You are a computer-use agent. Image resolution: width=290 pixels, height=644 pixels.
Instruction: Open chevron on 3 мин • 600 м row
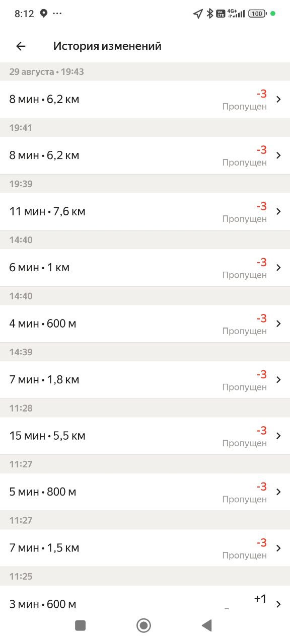[279, 604]
